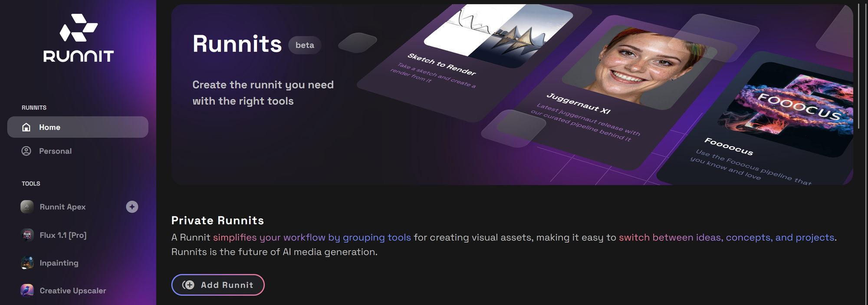
Task: Click the beta badge beside Runnits
Action: (305, 45)
